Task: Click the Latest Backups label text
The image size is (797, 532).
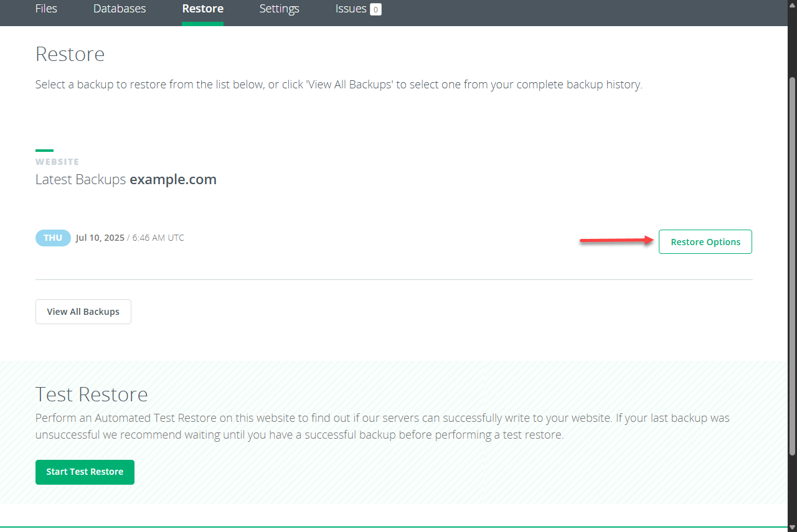Action: pos(81,180)
